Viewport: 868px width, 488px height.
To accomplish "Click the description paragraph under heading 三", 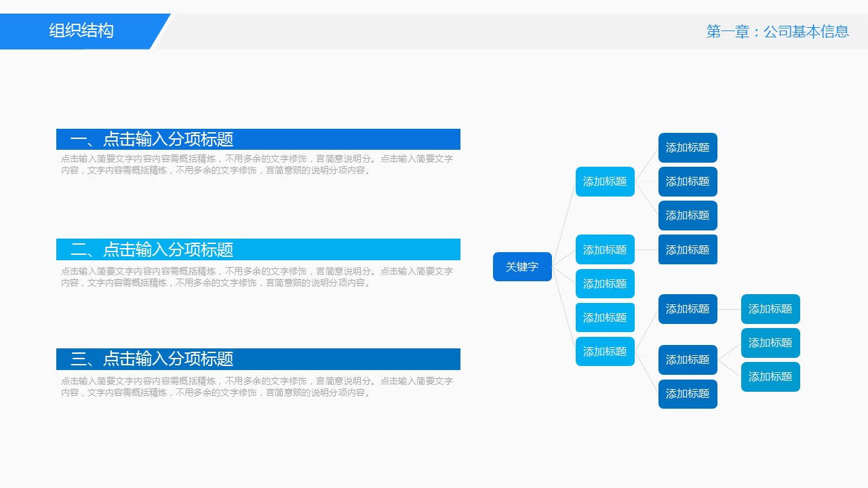I will coord(258,387).
